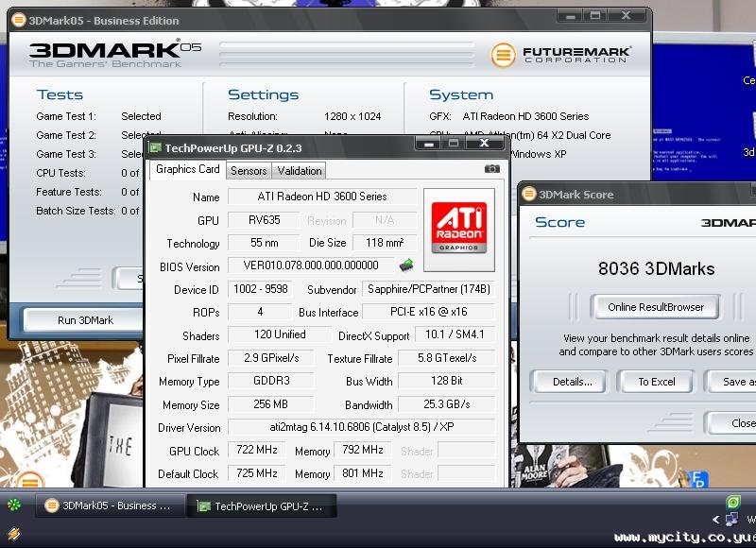Close the GPU-Z window
Viewport: 756px width, 548px height.
pyautogui.click(x=485, y=143)
